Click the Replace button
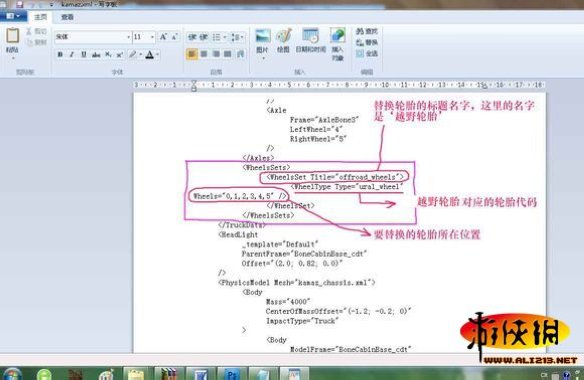The height and width of the screenshot is (380, 584). tap(366, 42)
